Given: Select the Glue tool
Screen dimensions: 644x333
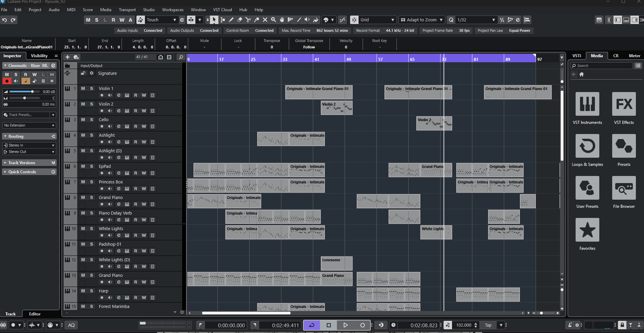Looking at the screenshot, I should (x=256, y=20).
